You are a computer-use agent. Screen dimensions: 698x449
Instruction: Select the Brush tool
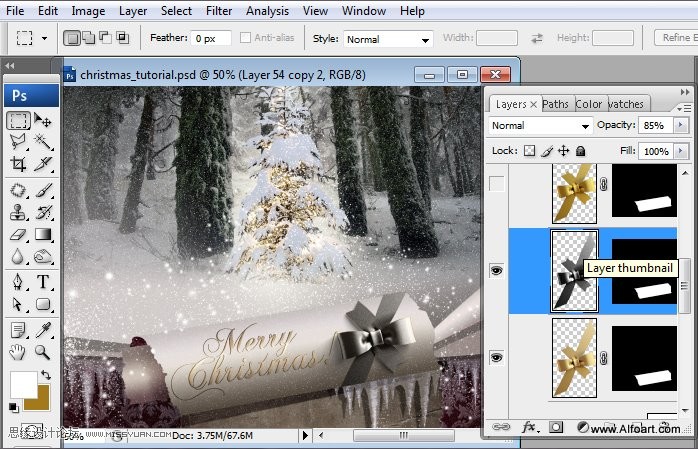43,190
